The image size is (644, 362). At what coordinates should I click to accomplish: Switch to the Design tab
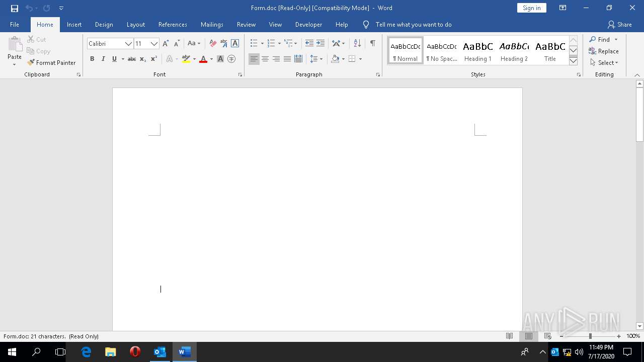(104, 25)
